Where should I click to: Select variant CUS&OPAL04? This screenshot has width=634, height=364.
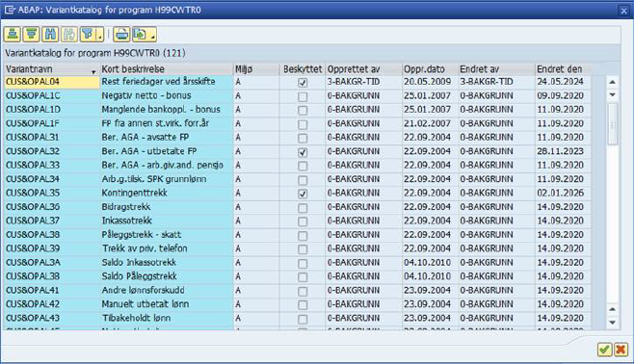tap(52, 82)
